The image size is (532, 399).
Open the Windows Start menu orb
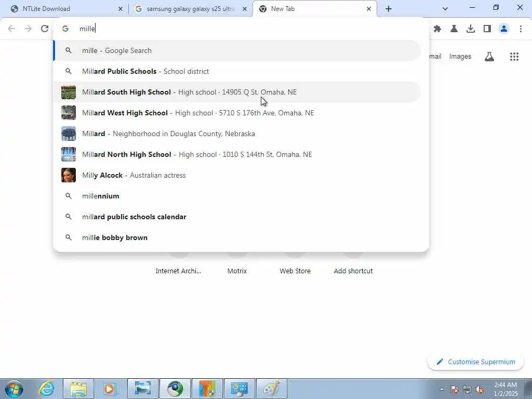14,389
